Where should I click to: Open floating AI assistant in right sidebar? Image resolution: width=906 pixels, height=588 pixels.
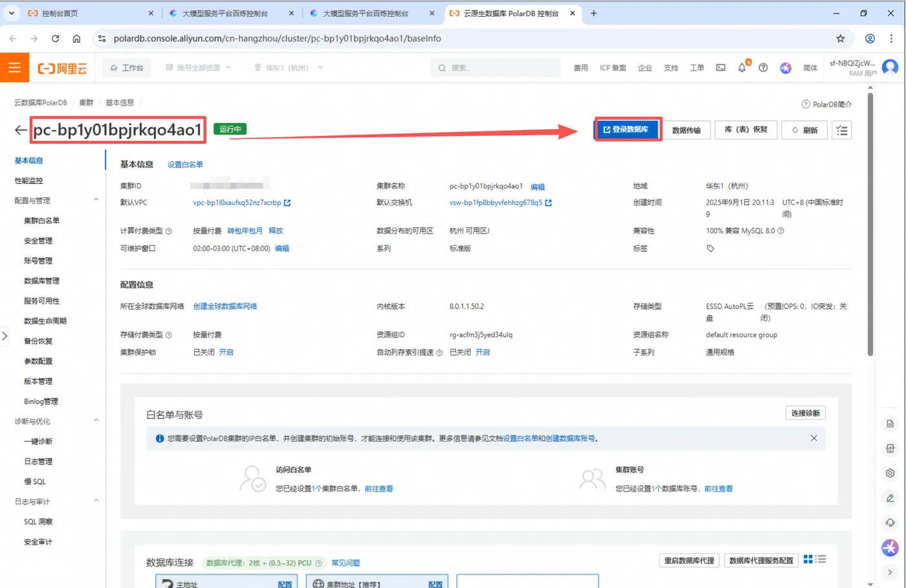pos(890,547)
